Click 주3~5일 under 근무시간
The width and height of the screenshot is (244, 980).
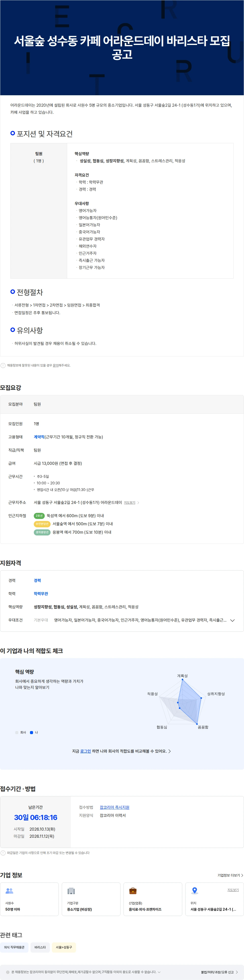point(43,476)
